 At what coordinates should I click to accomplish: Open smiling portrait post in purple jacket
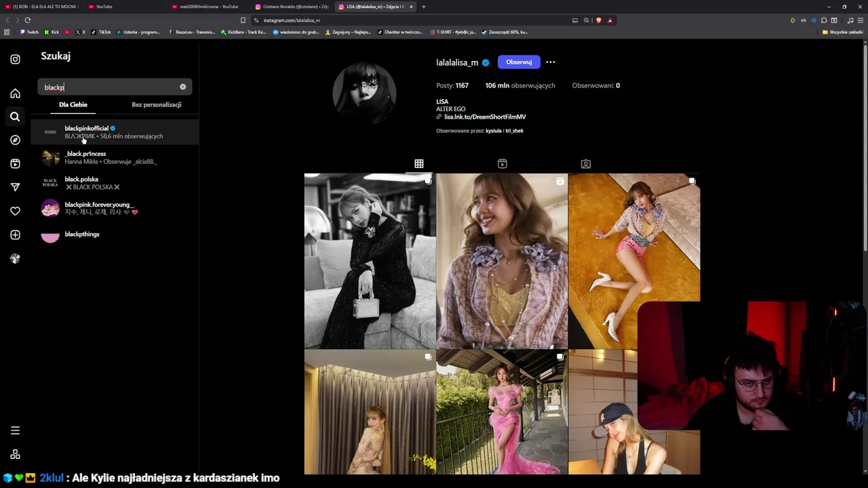pyautogui.click(x=502, y=261)
